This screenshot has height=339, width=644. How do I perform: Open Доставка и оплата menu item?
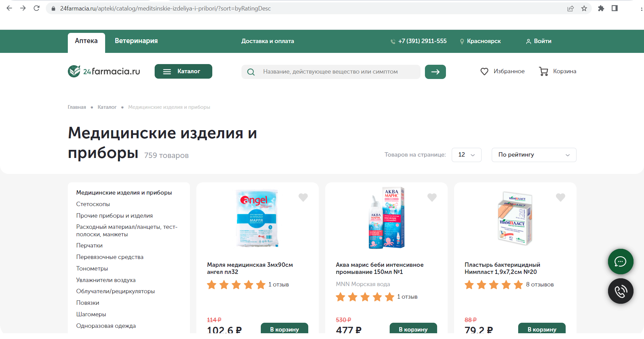click(268, 41)
